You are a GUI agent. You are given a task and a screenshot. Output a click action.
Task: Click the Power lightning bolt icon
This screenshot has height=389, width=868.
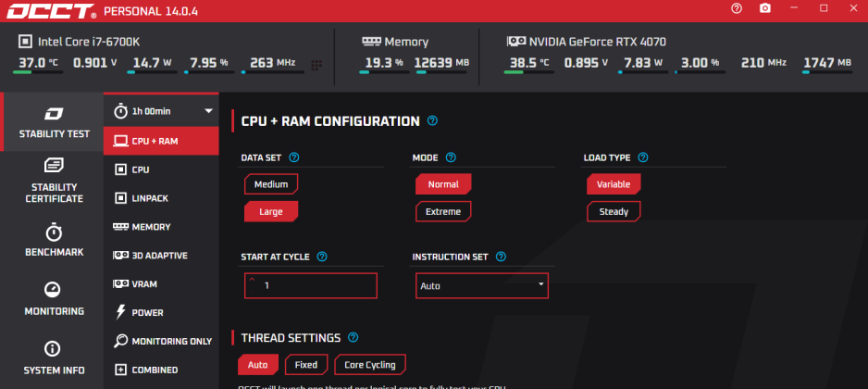click(120, 312)
